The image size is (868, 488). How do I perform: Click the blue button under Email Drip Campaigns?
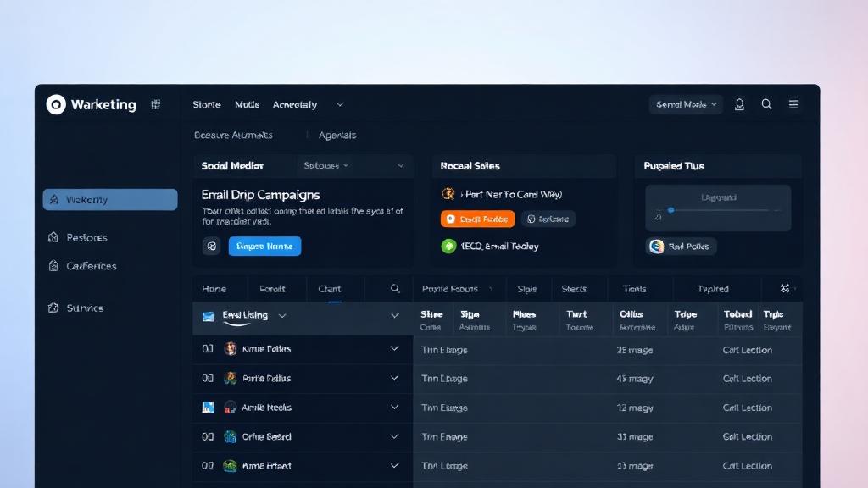[x=264, y=247]
